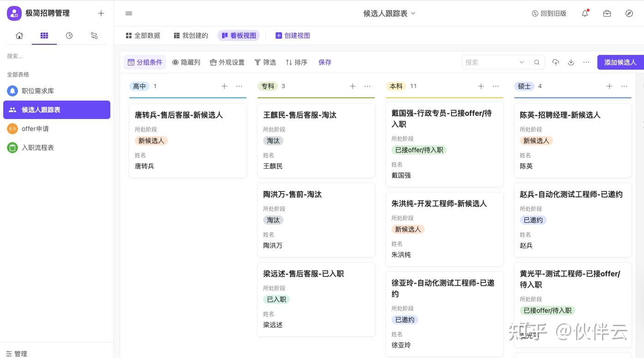Click the cloud upload icon in toolbar
This screenshot has width=644, height=358.
pyautogui.click(x=556, y=62)
